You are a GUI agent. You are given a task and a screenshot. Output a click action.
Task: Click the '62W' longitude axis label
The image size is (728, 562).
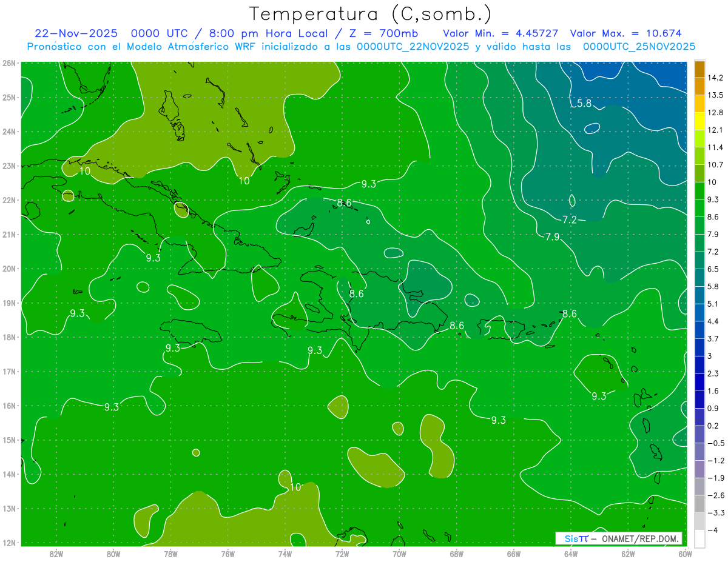pos(629,554)
